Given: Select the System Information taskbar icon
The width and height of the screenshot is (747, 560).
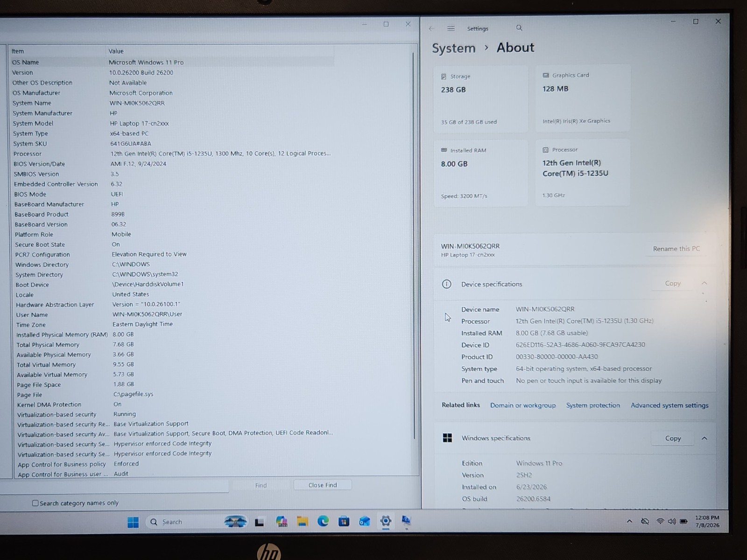Looking at the screenshot, I should [406, 520].
